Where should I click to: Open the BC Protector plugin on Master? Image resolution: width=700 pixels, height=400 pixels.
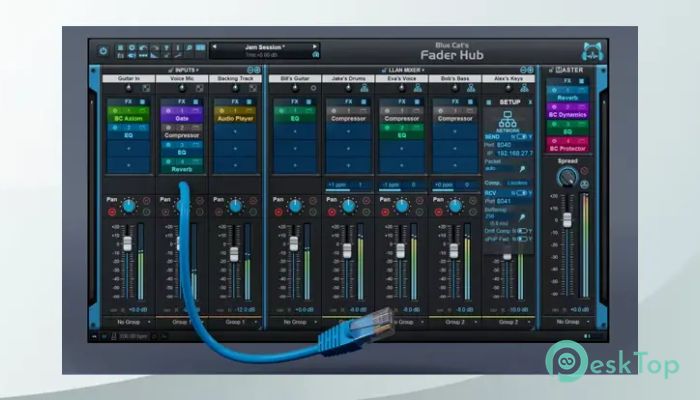[x=567, y=148]
